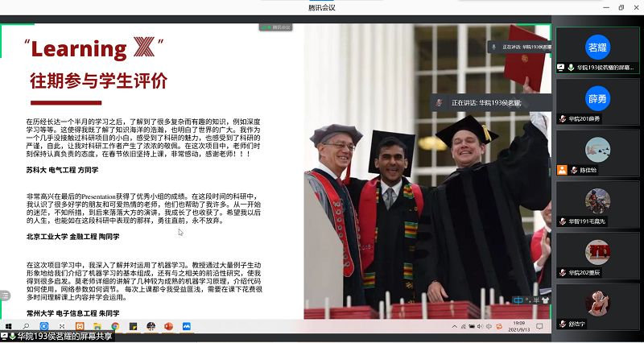644x343 pixels.
Task: Click the taskbar search magnifier icon
Action: (x=27, y=327)
